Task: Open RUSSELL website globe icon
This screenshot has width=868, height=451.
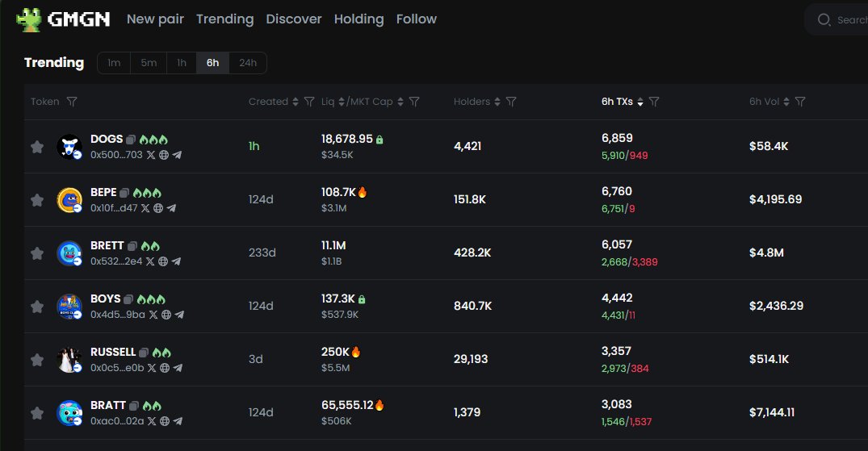Action: (x=165, y=368)
